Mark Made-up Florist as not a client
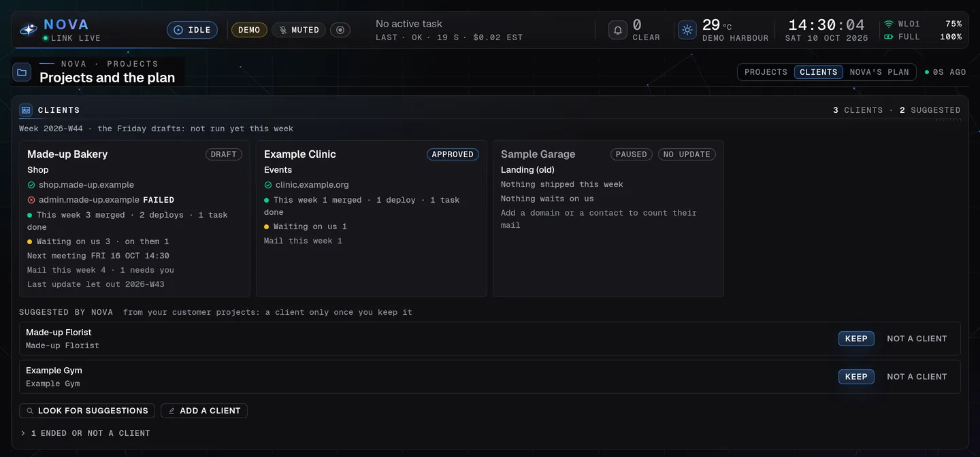The image size is (980, 457). pos(917,339)
